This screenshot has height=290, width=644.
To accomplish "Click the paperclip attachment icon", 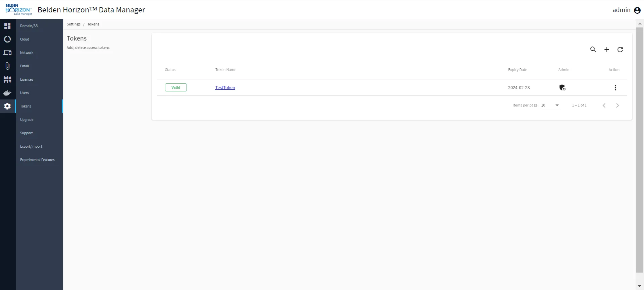I will [x=7, y=66].
